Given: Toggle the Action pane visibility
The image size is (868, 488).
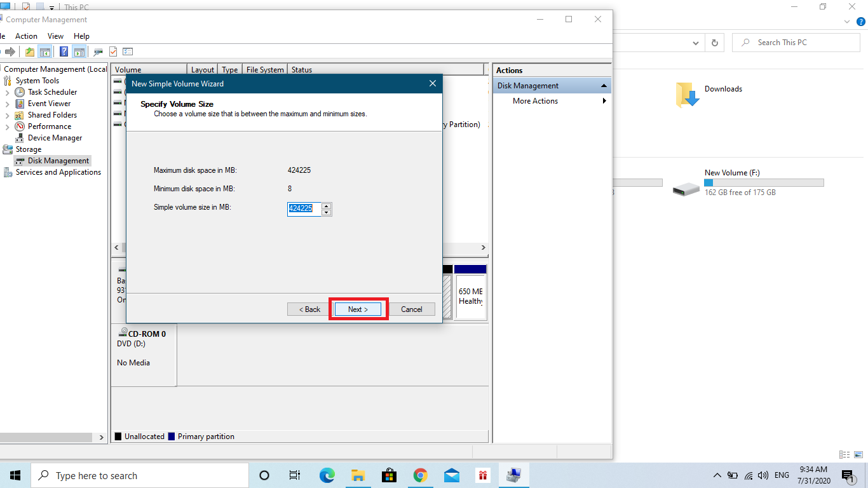Looking at the screenshot, I should 79,51.
